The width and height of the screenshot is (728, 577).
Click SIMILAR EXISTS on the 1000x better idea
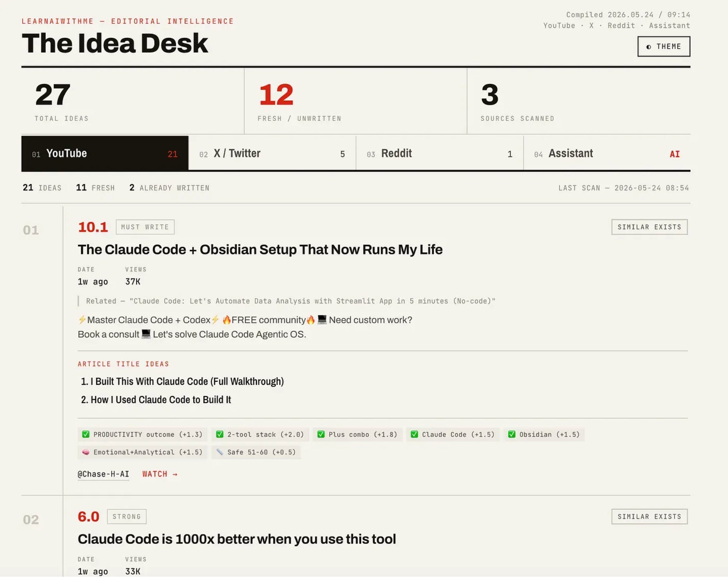(649, 517)
